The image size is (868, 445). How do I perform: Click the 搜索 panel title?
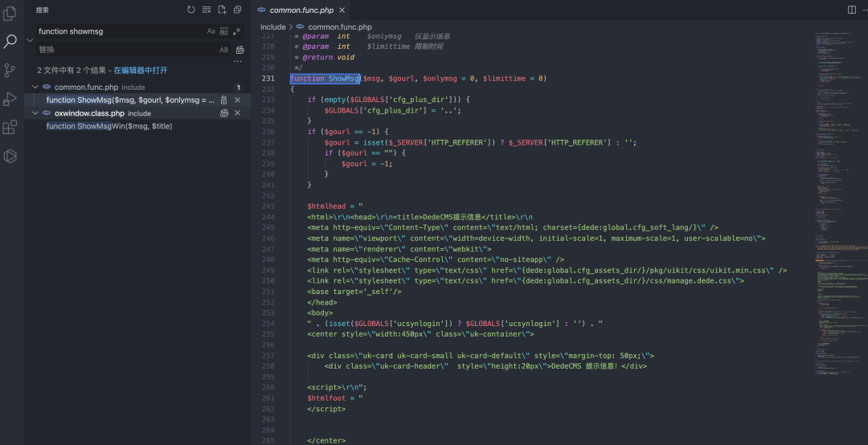[42, 10]
